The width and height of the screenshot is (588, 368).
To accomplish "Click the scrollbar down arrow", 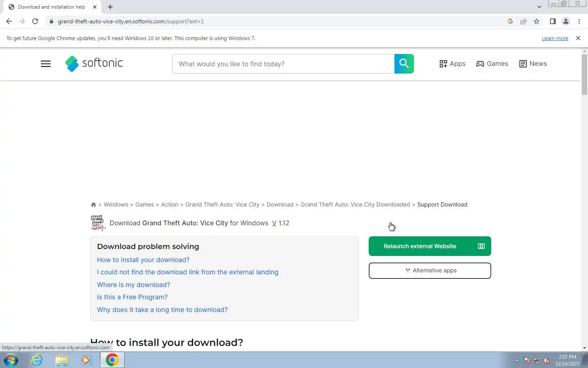I will click(x=584, y=348).
